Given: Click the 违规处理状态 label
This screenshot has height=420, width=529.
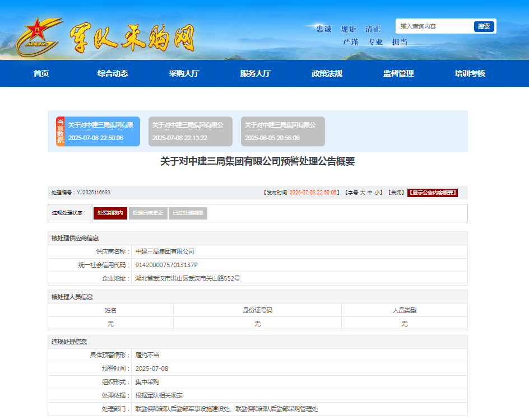Looking at the screenshot, I should click(x=69, y=213).
